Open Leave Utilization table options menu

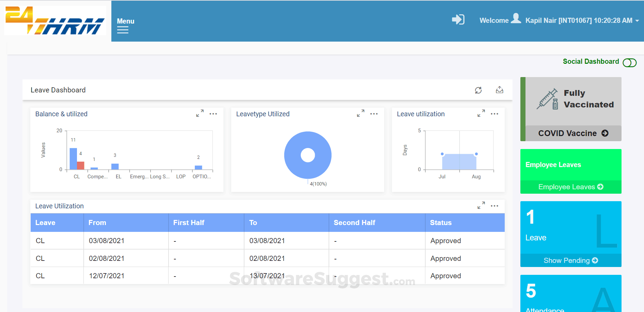(494, 206)
